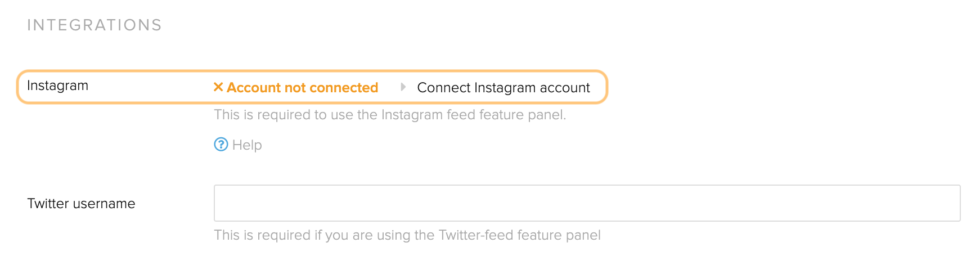Click the word 'account' in Connect Instagram link
The image size is (980, 274).
click(x=565, y=88)
